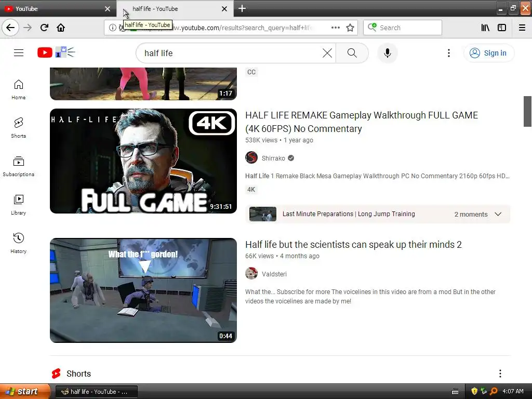Click the 'Last Minute Preparations | Long Jump Training' text
Viewport: 532px width, 399px height.
tap(349, 214)
